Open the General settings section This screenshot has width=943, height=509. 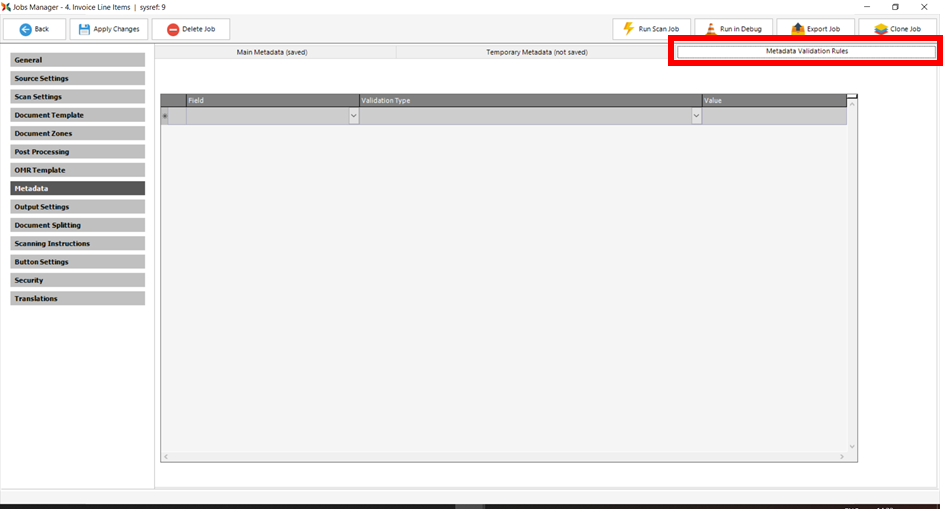[x=77, y=60]
